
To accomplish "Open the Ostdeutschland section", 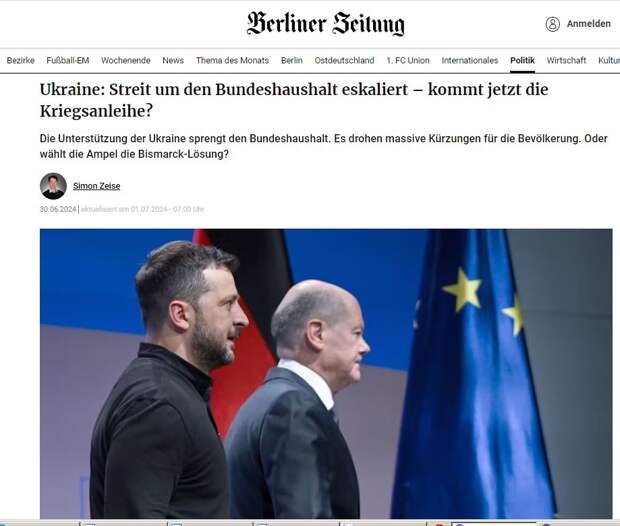I will pos(344,61).
